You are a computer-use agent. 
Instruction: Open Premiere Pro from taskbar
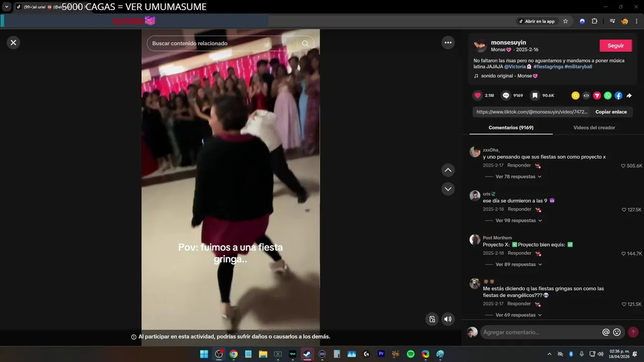click(381, 354)
